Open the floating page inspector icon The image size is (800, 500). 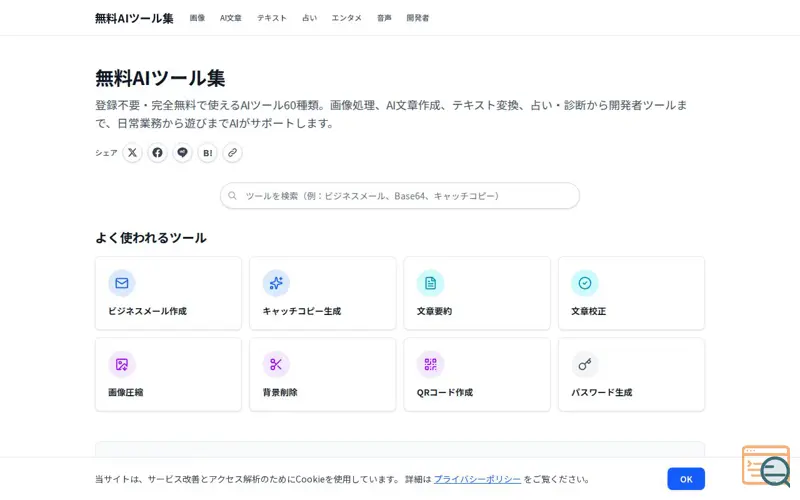pos(766,466)
